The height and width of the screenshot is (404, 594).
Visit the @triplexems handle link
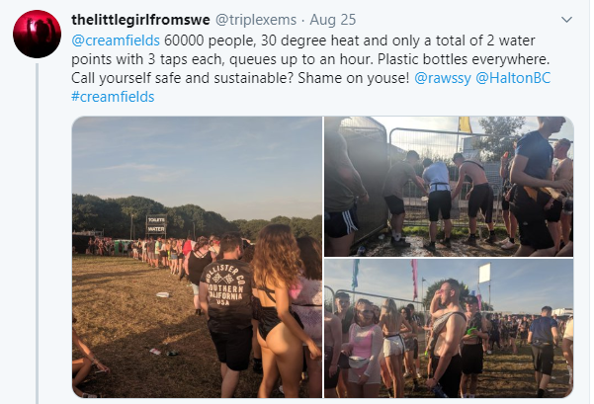pos(256,20)
